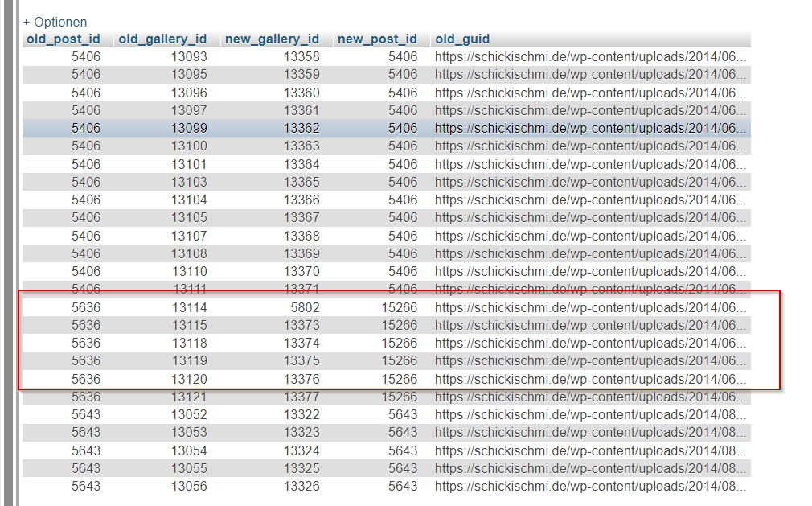Sort by old_guid column header
Image resolution: width=812 pixels, height=506 pixels.
462,39
